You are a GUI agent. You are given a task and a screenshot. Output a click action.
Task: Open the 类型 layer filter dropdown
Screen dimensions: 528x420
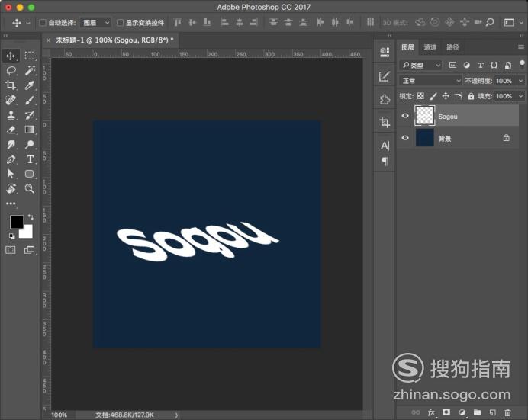coord(421,65)
